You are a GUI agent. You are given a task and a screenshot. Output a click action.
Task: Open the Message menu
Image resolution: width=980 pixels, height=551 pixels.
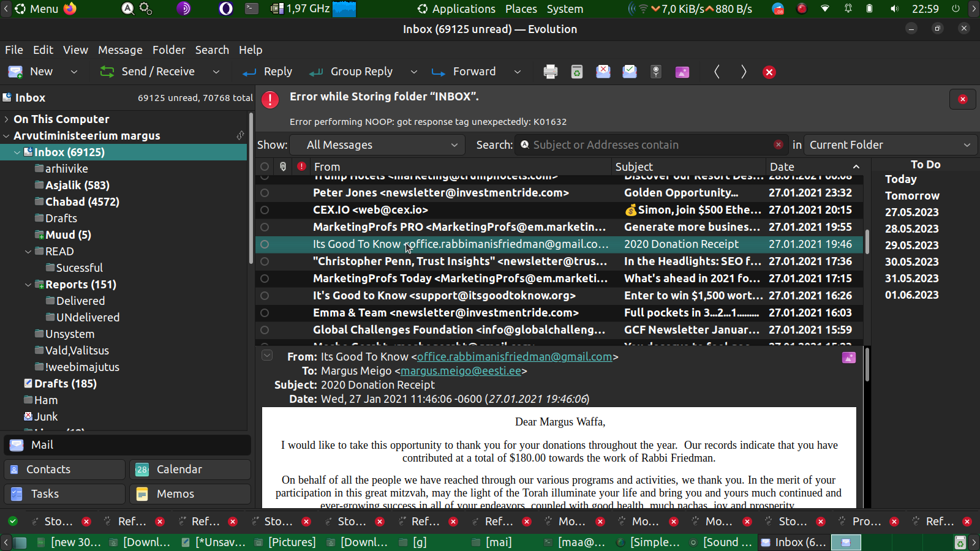[x=120, y=50]
